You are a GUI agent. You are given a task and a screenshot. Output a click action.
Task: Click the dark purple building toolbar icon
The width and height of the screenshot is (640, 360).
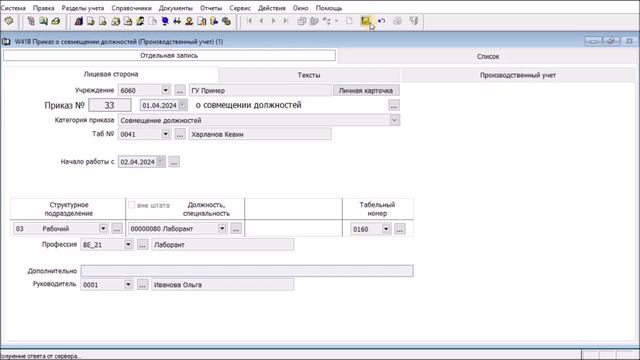78,21
